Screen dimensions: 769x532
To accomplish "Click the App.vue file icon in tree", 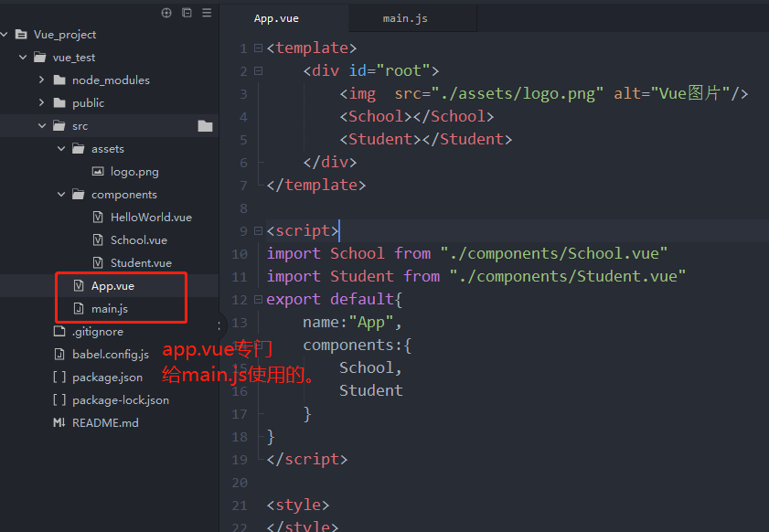I will 79,285.
